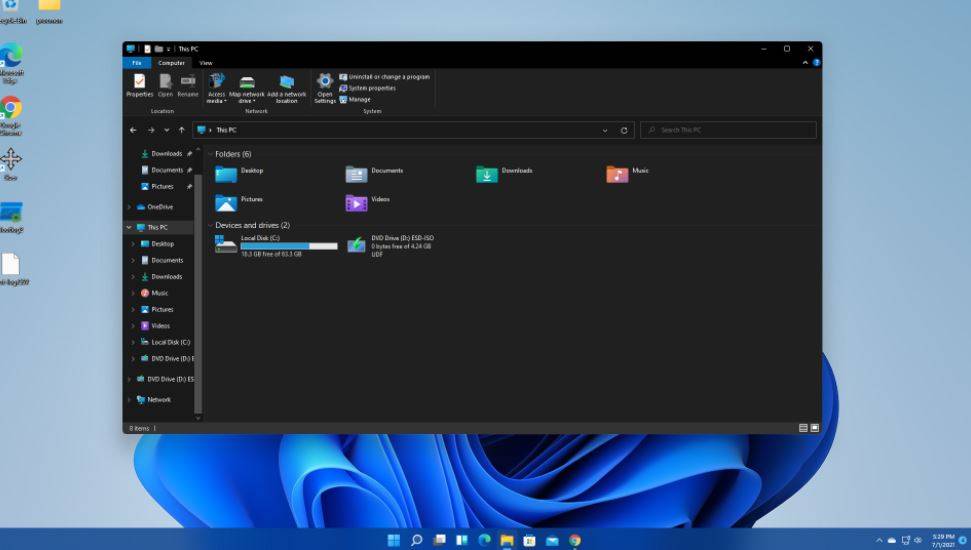This screenshot has width=971, height=550.
Task: Click the Properties ribbon icon
Action: coord(139,85)
